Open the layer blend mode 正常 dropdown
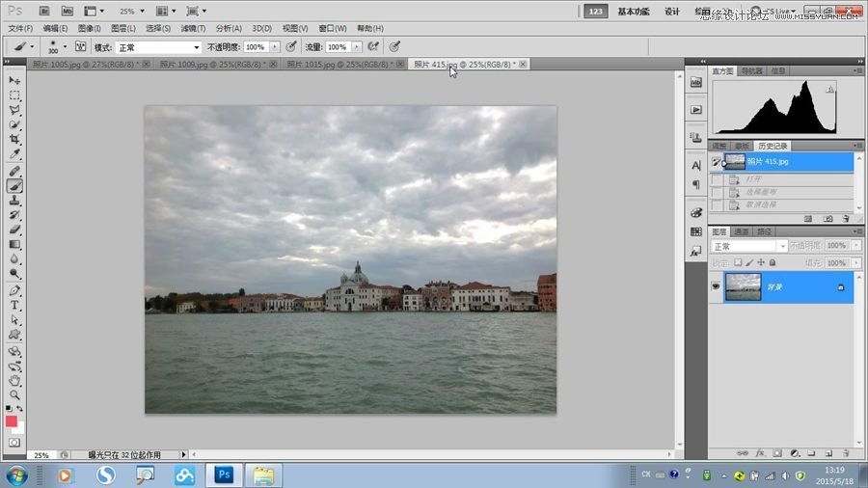The height and width of the screenshot is (488, 868). (x=749, y=247)
